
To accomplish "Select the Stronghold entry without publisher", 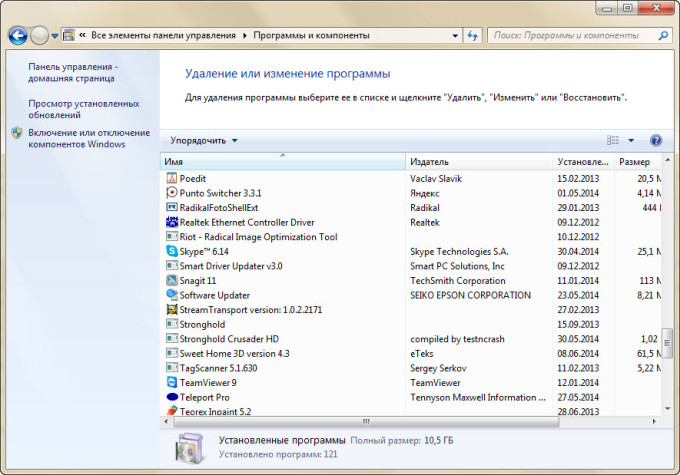I will [x=202, y=324].
